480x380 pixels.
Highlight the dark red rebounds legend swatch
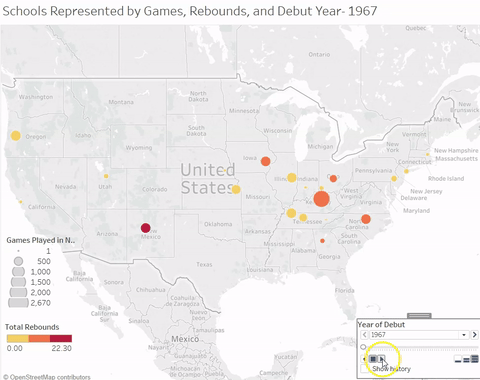(x=61, y=339)
